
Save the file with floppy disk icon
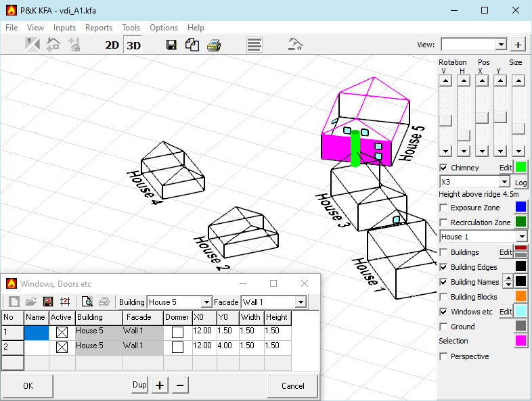171,45
